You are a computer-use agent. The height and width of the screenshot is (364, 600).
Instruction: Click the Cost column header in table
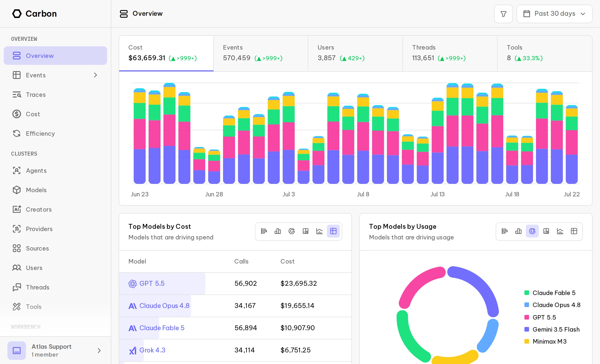tap(287, 261)
